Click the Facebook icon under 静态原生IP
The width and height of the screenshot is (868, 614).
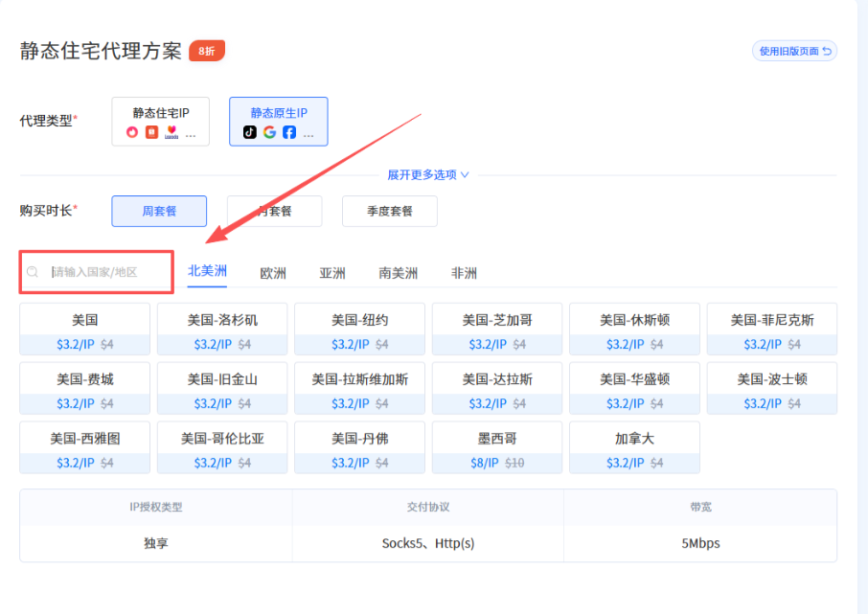(x=289, y=132)
